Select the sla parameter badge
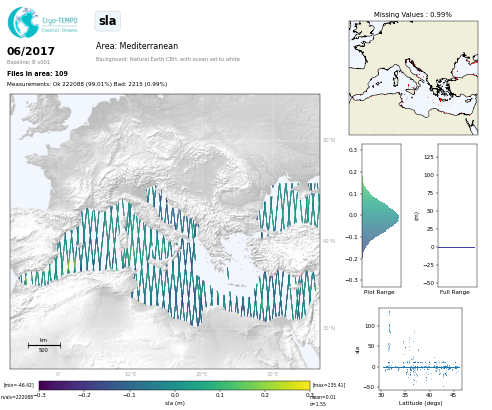Viewport: 492px width, 410px height. click(x=108, y=21)
